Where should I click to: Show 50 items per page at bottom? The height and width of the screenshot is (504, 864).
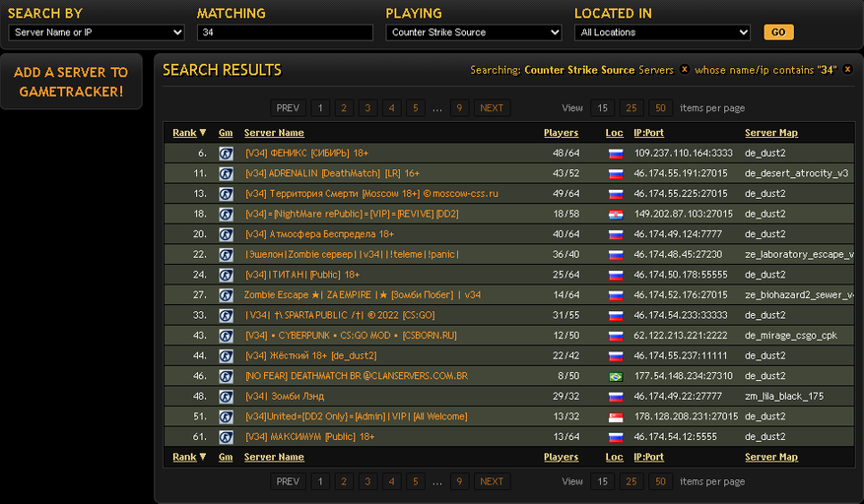click(661, 481)
